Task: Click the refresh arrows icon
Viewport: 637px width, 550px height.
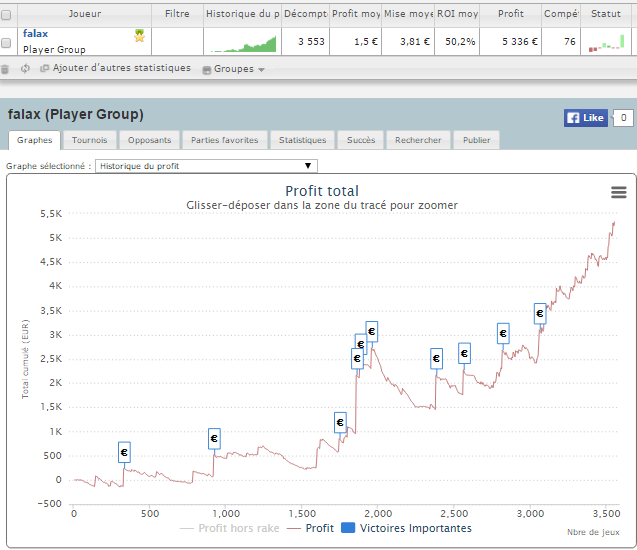Action: (25, 69)
